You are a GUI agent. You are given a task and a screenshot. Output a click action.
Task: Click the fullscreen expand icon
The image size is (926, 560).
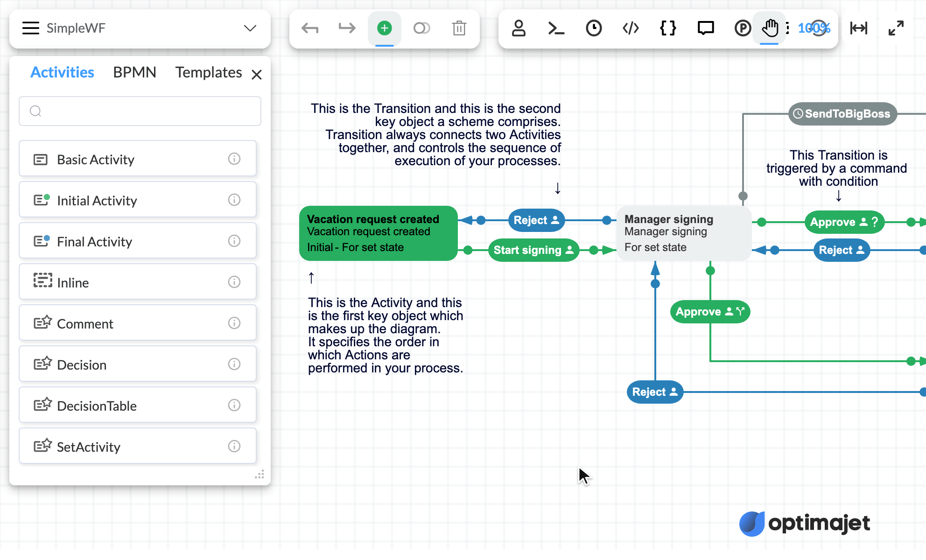coord(896,28)
